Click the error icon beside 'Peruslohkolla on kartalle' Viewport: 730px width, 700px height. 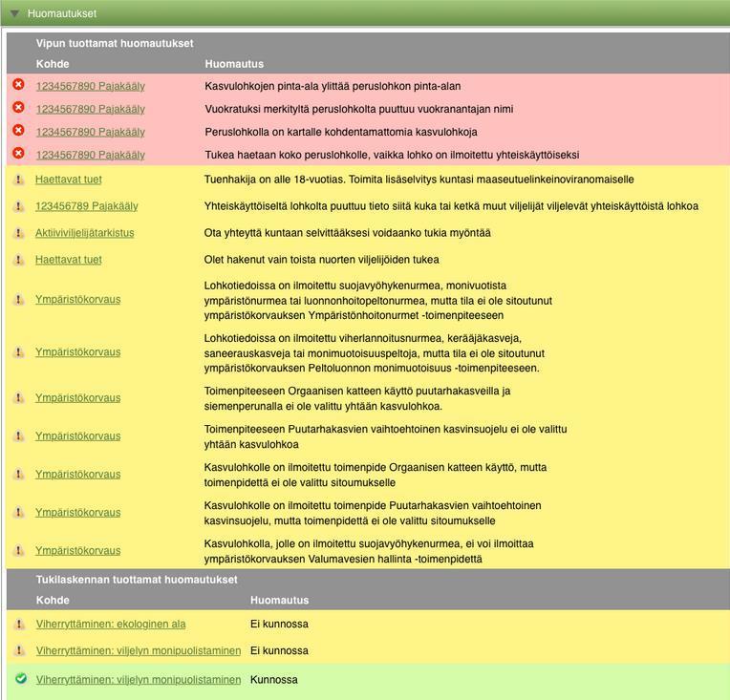click(18, 130)
